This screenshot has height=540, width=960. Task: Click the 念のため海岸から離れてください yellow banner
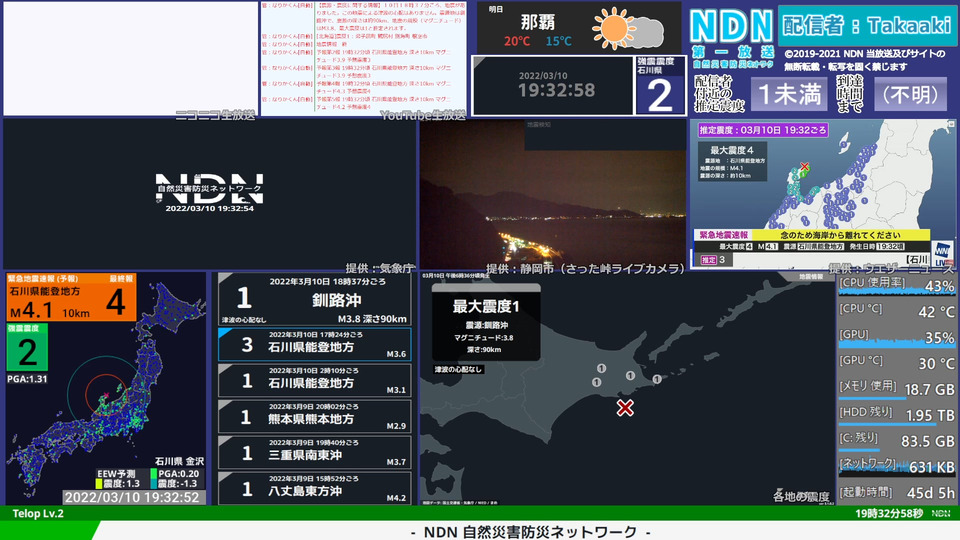click(x=840, y=235)
